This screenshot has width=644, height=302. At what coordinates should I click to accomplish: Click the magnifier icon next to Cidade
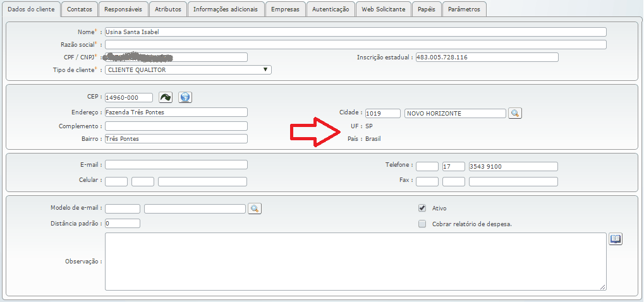click(x=515, y=113)
